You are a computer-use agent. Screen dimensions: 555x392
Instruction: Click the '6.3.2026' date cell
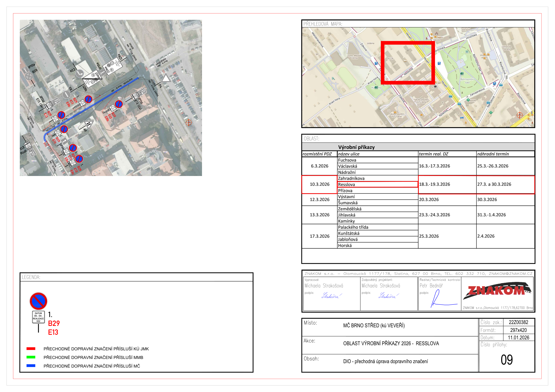pyautogui.click(x=320, y=166)
